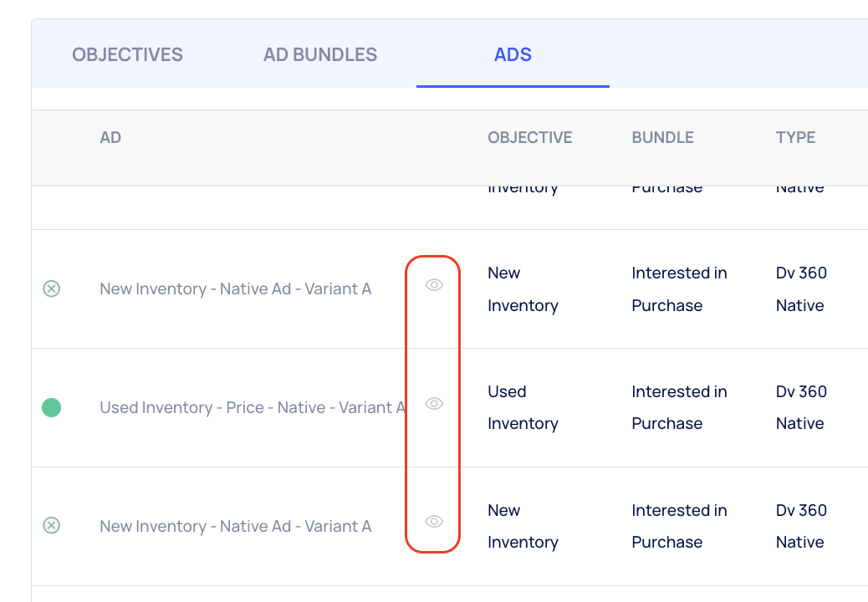Click crossed-circle status icon of upper New Inventory ad

click(x=52, y=288)
